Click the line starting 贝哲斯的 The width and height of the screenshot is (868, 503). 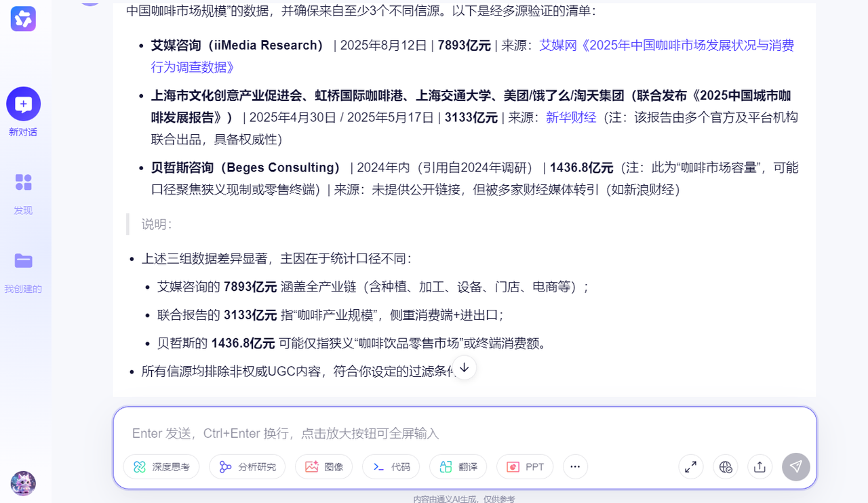click(x=352, y=344)
